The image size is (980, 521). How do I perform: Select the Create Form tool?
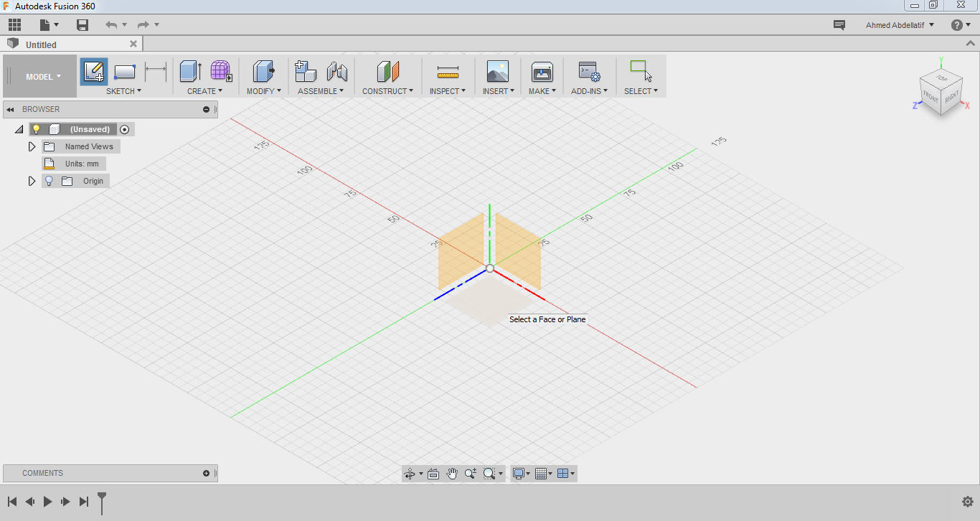coord(221,72)
